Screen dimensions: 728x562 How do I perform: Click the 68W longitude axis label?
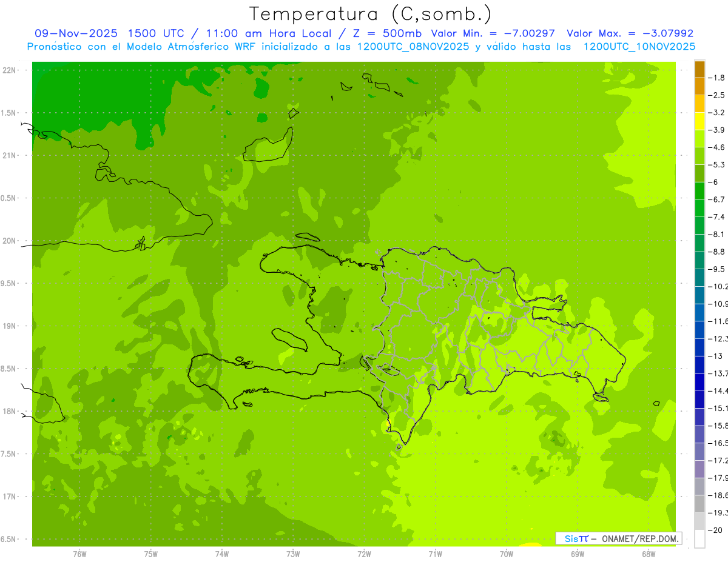tap(649, 554)
